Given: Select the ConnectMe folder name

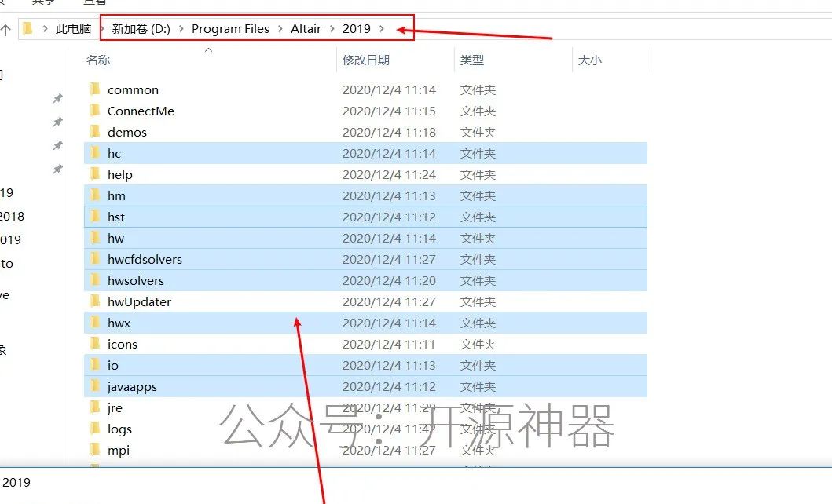Looking at the screenshot, I should 141,111.
